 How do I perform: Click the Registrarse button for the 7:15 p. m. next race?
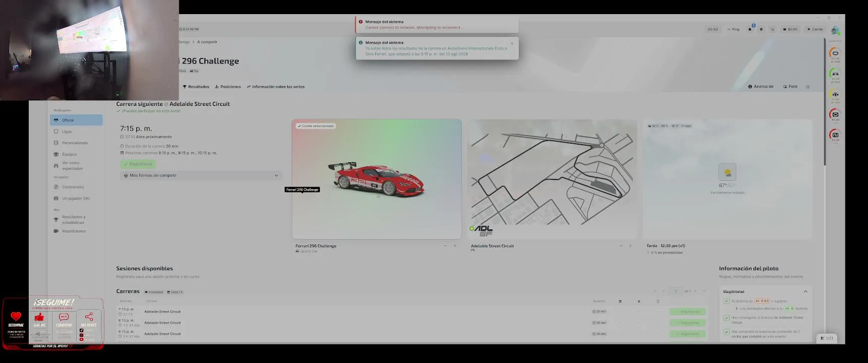coord(138,164)
